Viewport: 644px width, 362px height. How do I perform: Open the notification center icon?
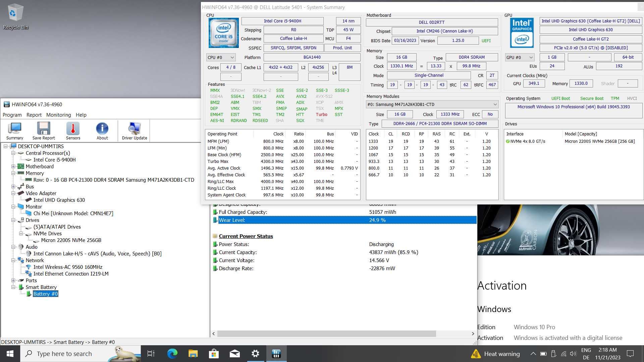click(630, 354)
